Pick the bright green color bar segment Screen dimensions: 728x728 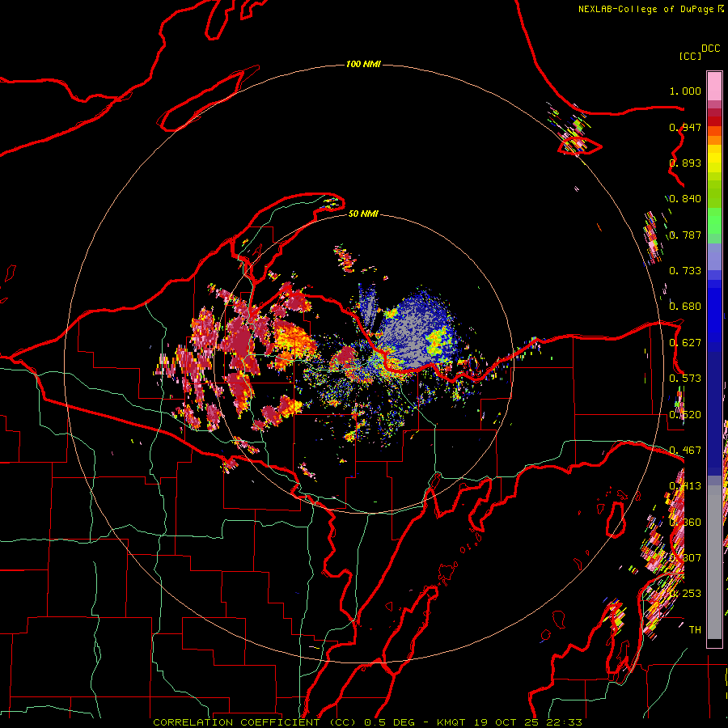(714, 220)
